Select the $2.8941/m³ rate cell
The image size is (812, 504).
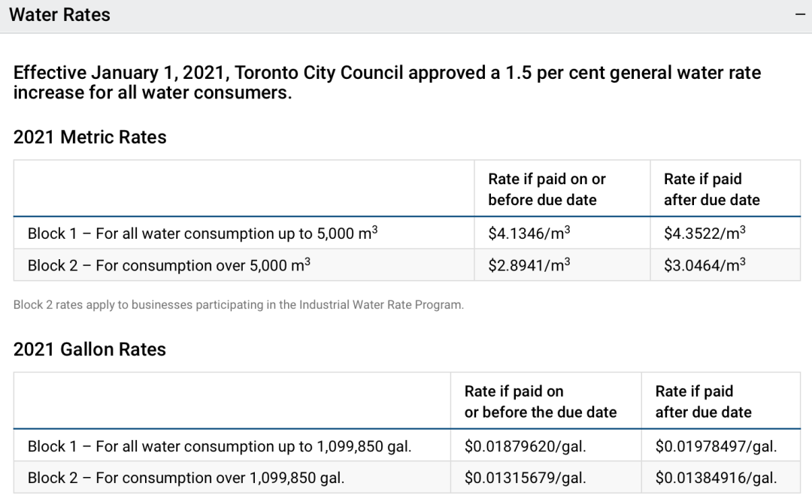pyautogui.click(x=529, y=265)
